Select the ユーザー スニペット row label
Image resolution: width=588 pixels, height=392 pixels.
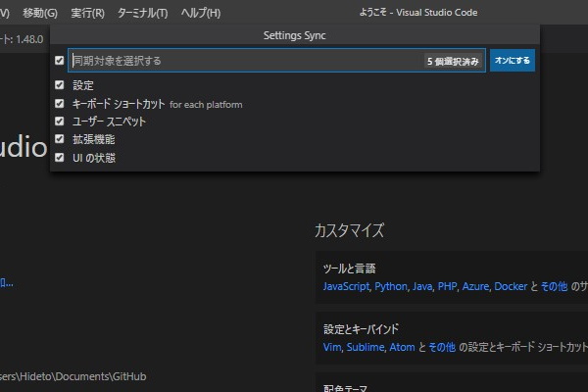point(109,122)
